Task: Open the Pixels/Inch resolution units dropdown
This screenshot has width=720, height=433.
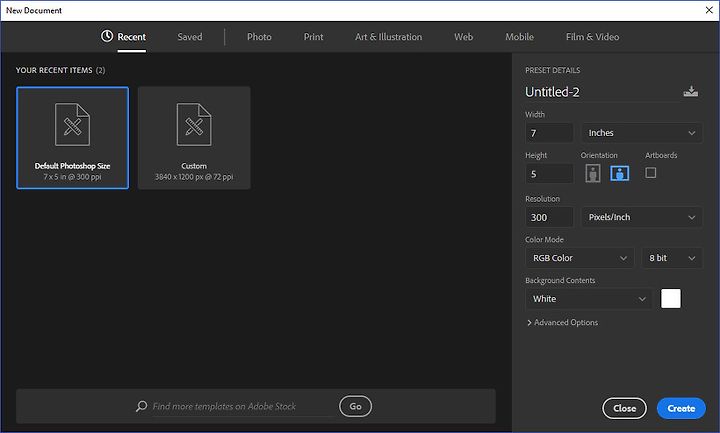Action: (641, 217)
